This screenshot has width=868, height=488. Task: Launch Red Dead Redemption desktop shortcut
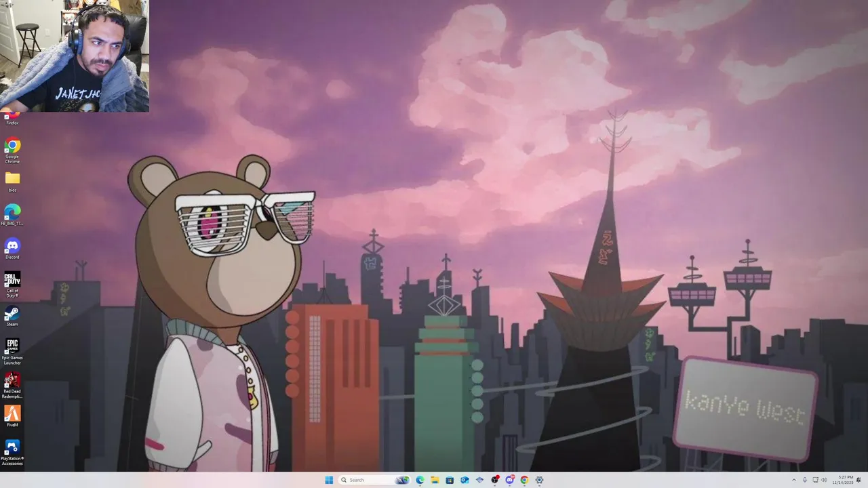[x=12, y=386]
